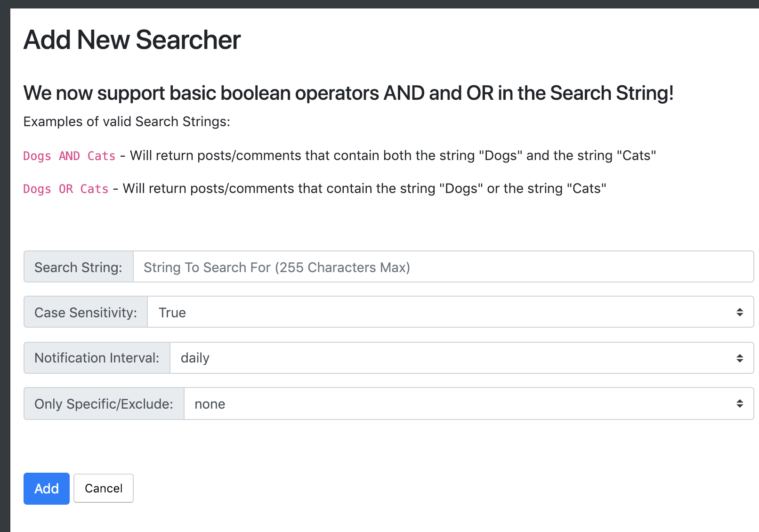The image size is (759, 532).
Task: Click the "Only Specific/Exclude:" label
Action: (104, 404)
